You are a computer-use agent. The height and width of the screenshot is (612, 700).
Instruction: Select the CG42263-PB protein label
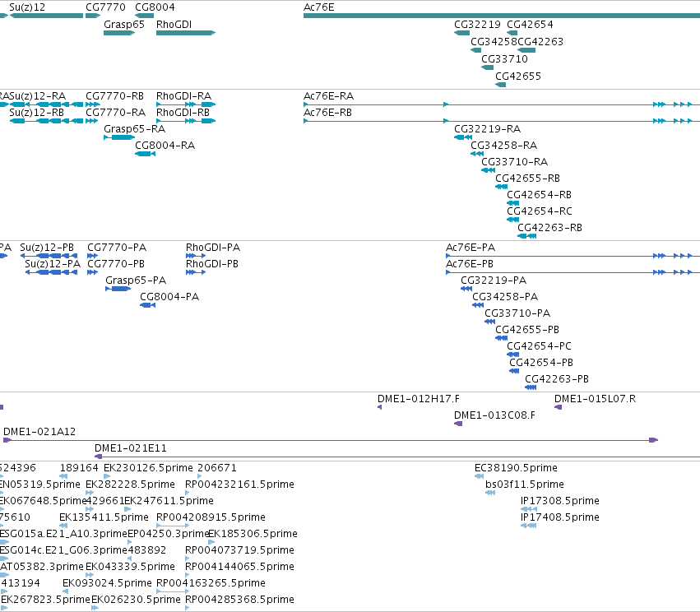point(557,379)
